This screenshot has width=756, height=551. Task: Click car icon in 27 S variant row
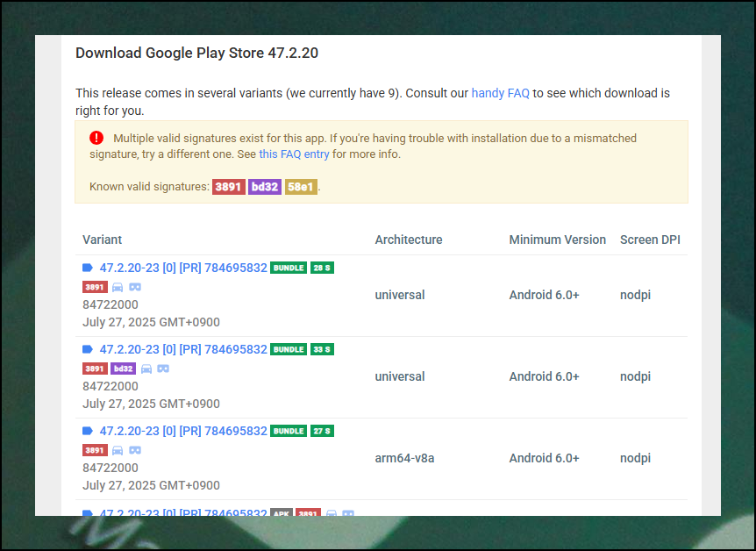118,450
